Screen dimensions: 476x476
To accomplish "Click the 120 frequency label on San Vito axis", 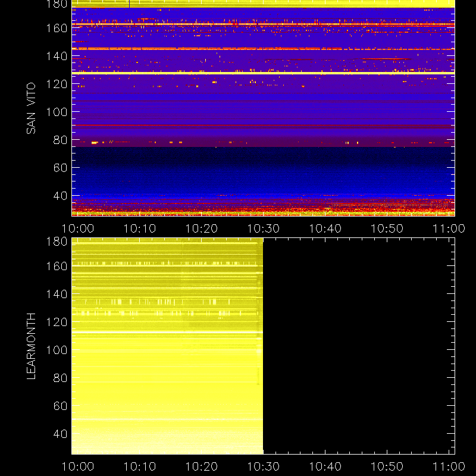I will [57, 84].
